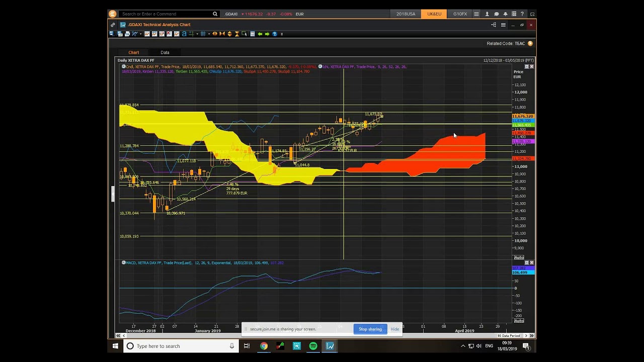Screen dimensions: 644x362
Task: Show hidden system tray icons
Action: (x=463, y=346)
